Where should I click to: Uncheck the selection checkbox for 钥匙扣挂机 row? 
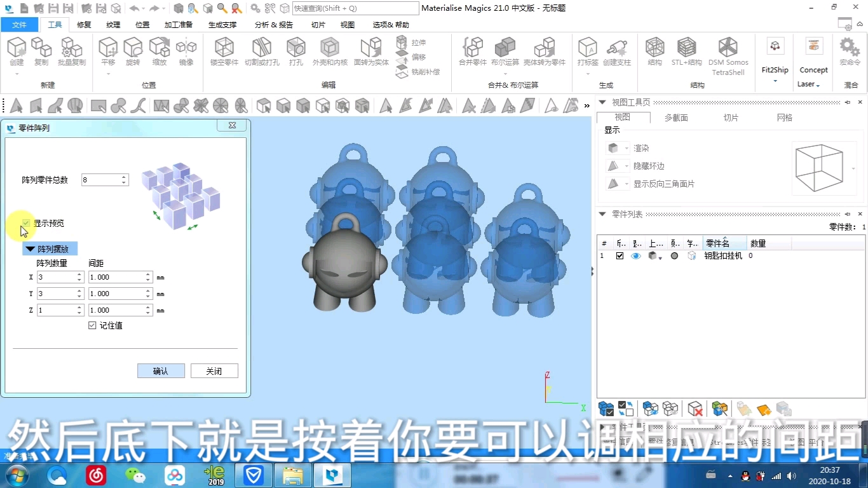[x=620, y=255]
